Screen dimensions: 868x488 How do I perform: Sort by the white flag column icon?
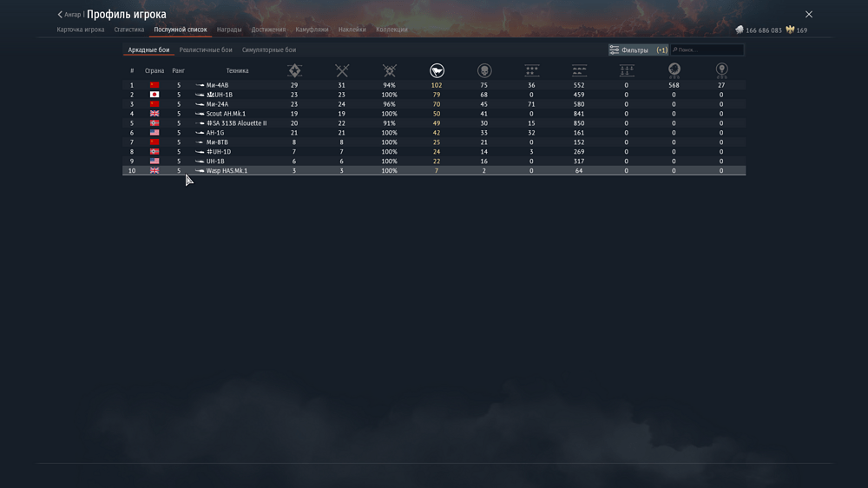coord(437,70)
